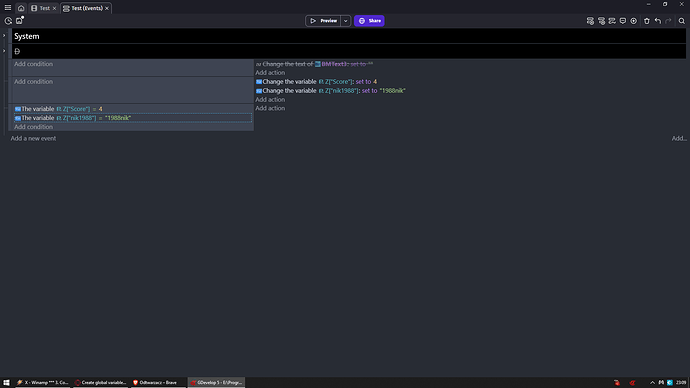Go to the Home tab
The width and height of the screenshot is (690, 388).
[21, 8]
